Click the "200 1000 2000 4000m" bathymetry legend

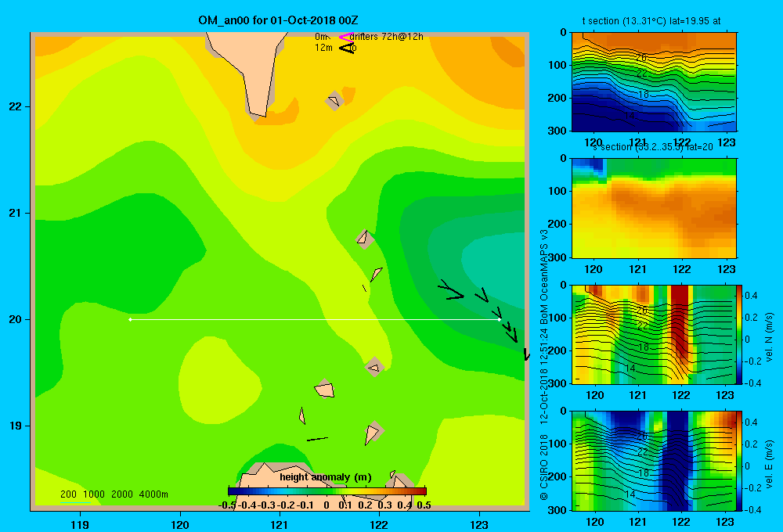click(x=114, y=494)
